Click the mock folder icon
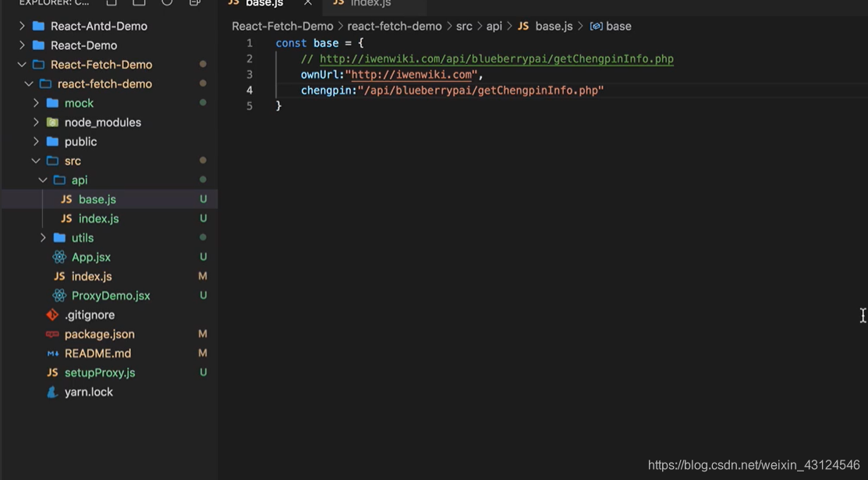The height and width of the screenshot is (480, 868). 52,103
